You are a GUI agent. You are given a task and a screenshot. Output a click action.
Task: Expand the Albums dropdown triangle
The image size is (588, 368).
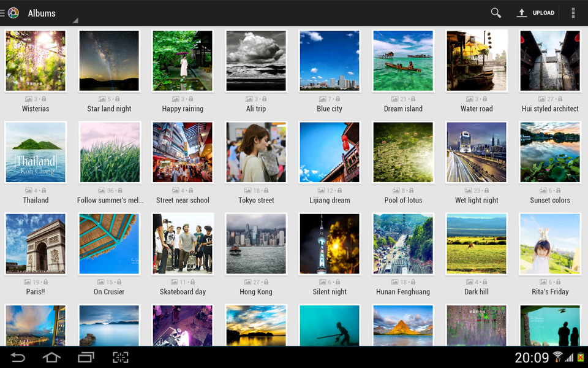tap(75, 20)
